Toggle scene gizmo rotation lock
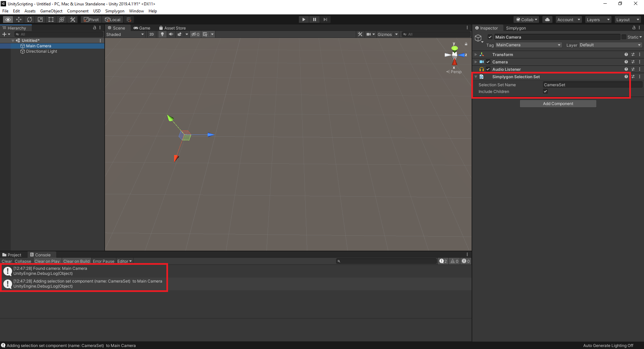644x349 pixels. (x=466, y=44)
